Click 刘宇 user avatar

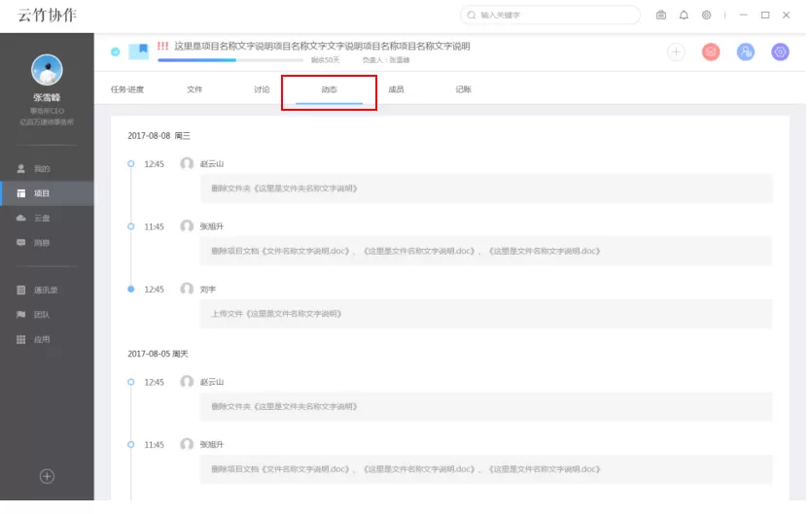(x=187, y=289)
